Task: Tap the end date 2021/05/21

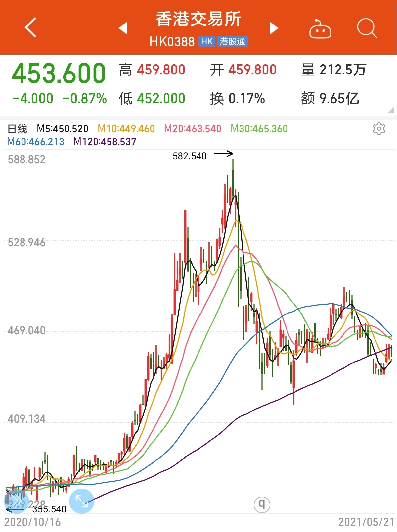Action: (366, 522)
